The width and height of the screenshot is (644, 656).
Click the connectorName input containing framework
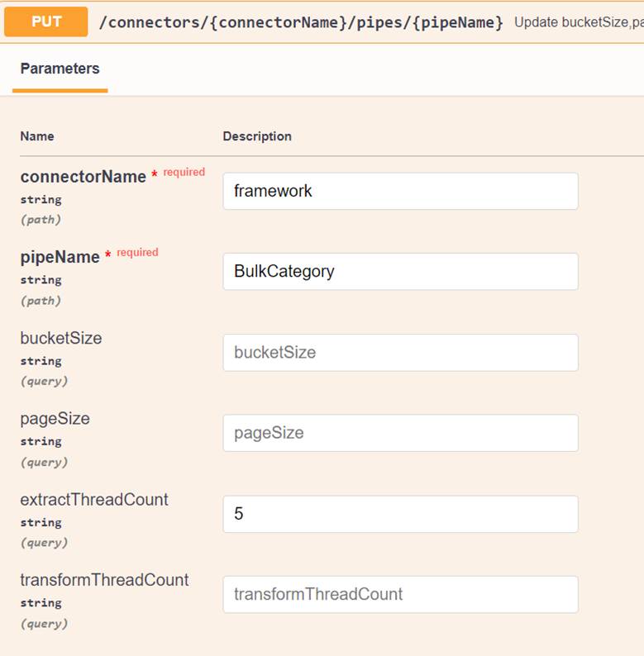(x=401, y=191)
